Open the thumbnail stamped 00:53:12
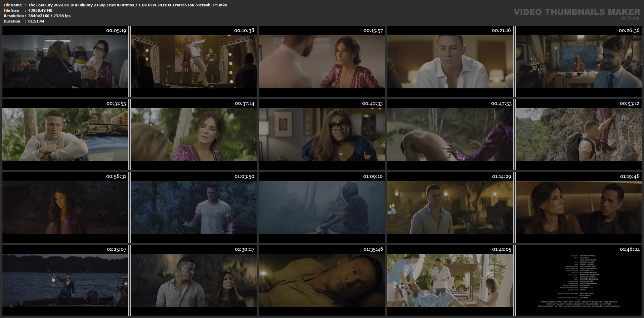Image resolution: width=644 pixels, height=318 pixels. point(578,134)
